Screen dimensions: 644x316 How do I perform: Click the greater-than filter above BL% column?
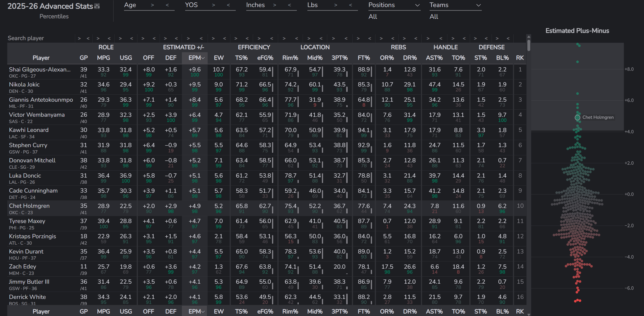coord(497,38)
